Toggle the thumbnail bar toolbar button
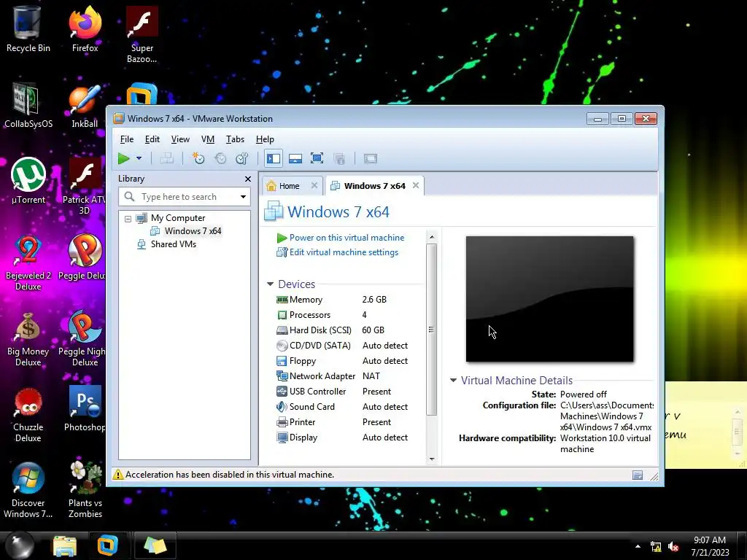 pos(295,158)
